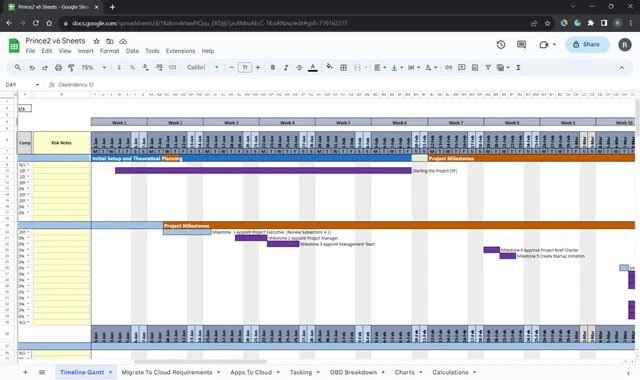Open the comments panel icon
The image size is (640, 380).
[521, 44]
